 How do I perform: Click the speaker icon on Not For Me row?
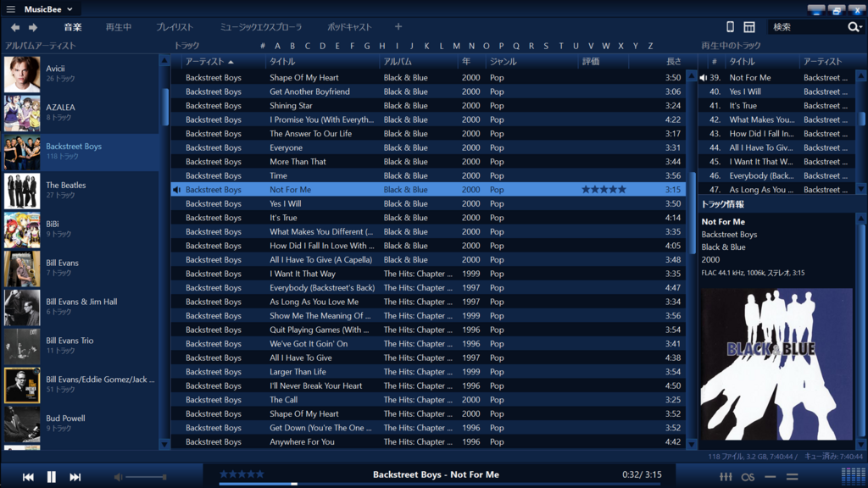coord(176,190)
